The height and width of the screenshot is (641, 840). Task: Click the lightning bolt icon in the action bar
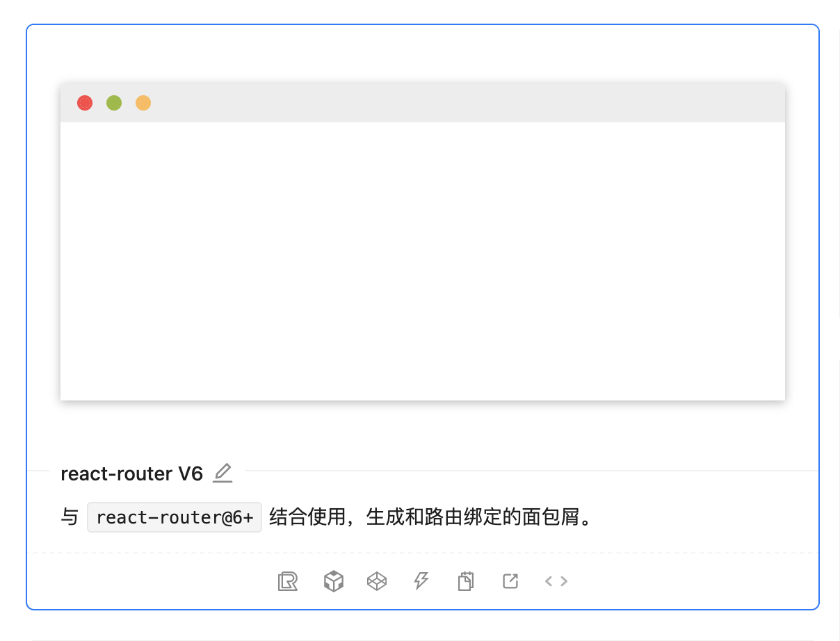click(421, 581)
